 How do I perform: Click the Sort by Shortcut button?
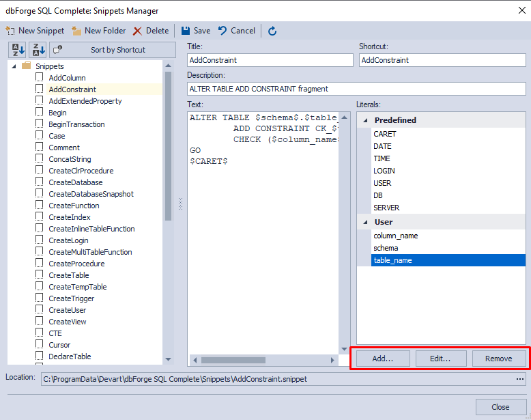point(113,50)
